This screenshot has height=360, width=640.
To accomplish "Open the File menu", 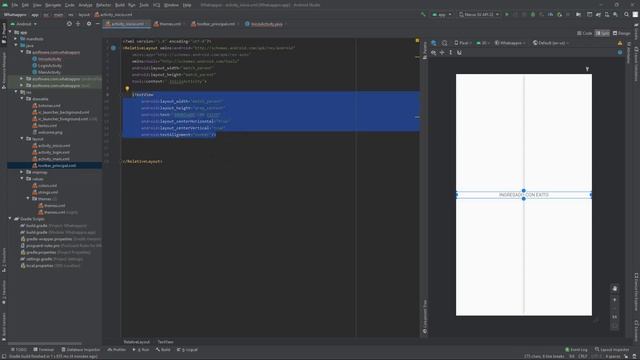I will point(15,5).
